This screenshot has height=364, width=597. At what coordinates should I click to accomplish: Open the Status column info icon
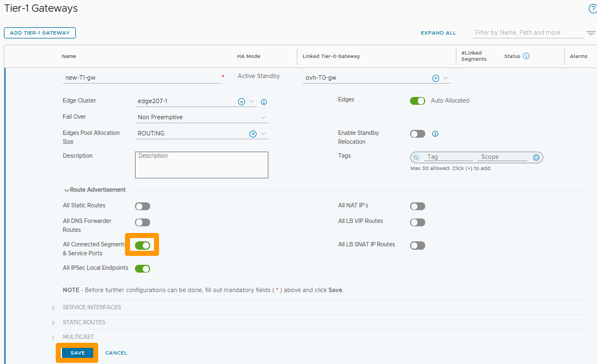click(526, 56)
